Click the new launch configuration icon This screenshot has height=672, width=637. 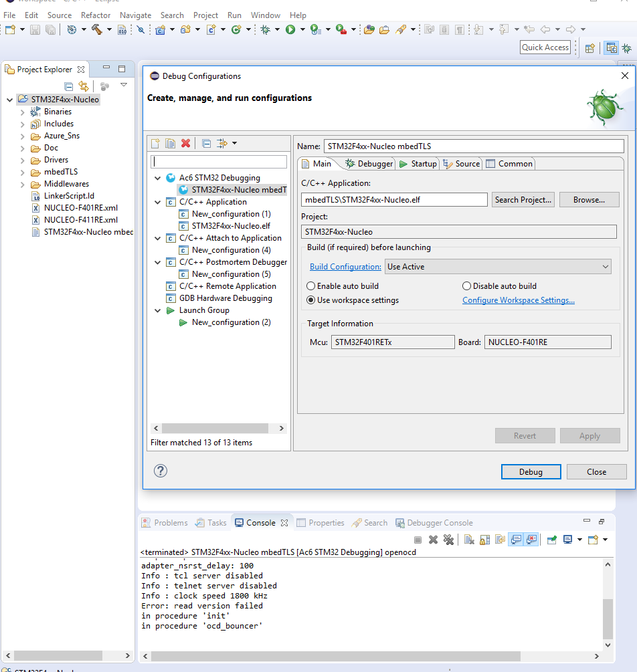155,143
